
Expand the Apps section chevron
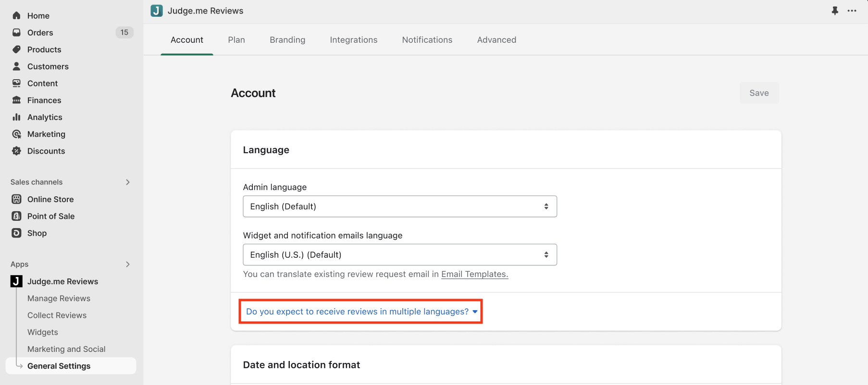click(128, 264)
